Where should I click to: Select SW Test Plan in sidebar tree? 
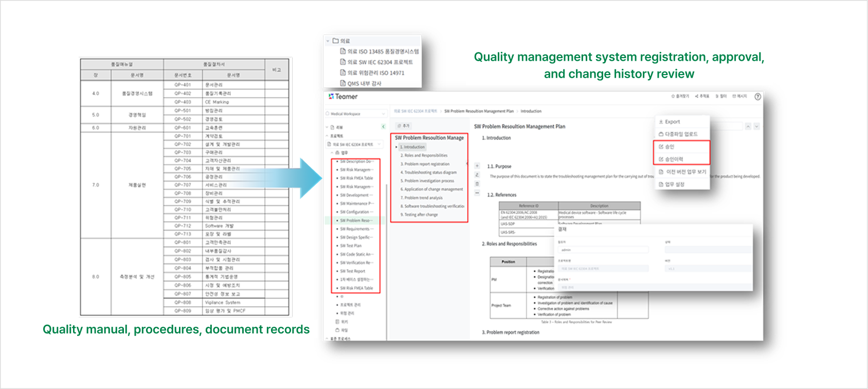(351, 246)
